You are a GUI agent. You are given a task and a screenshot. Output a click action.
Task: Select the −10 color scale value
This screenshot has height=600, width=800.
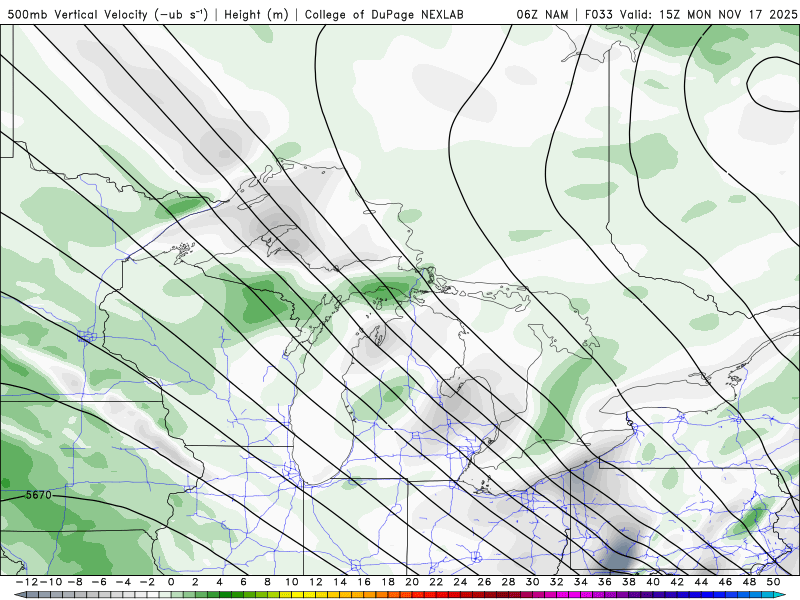pos(50,582)
